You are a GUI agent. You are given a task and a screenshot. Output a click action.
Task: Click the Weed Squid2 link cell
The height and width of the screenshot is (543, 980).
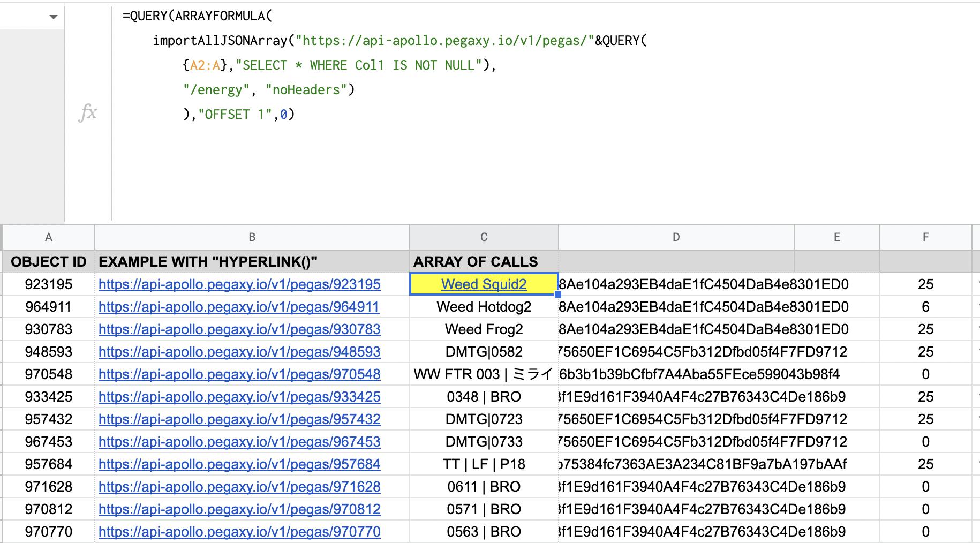484,284
